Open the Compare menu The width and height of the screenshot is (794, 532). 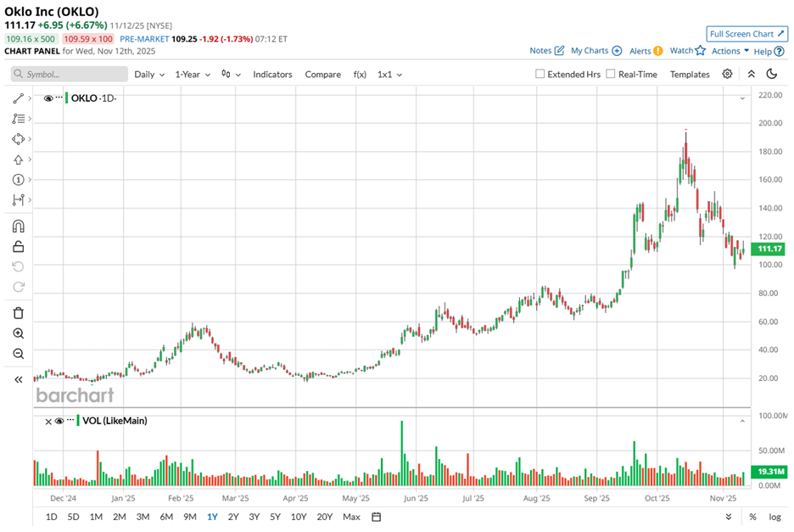322,75
